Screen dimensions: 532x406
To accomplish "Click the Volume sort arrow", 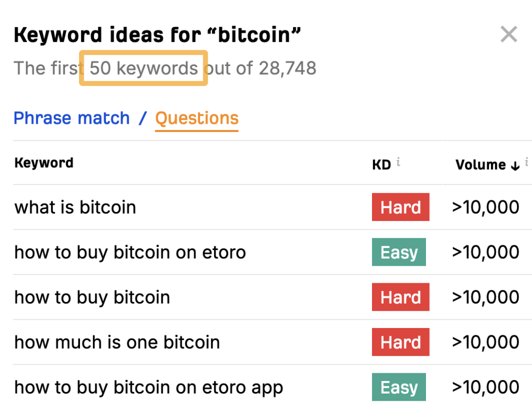I will (515, 166).
